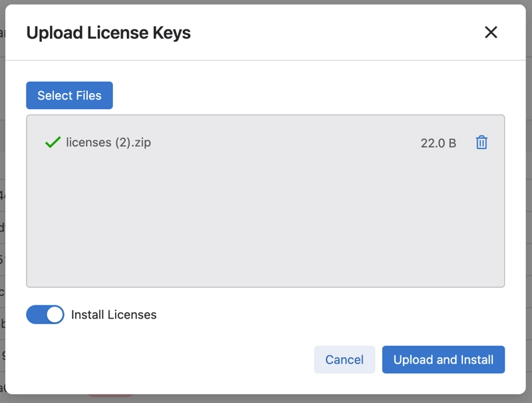The image size is (532, 403).
Task: Disable the Install Licenses switch
Action: coord(45,315)
